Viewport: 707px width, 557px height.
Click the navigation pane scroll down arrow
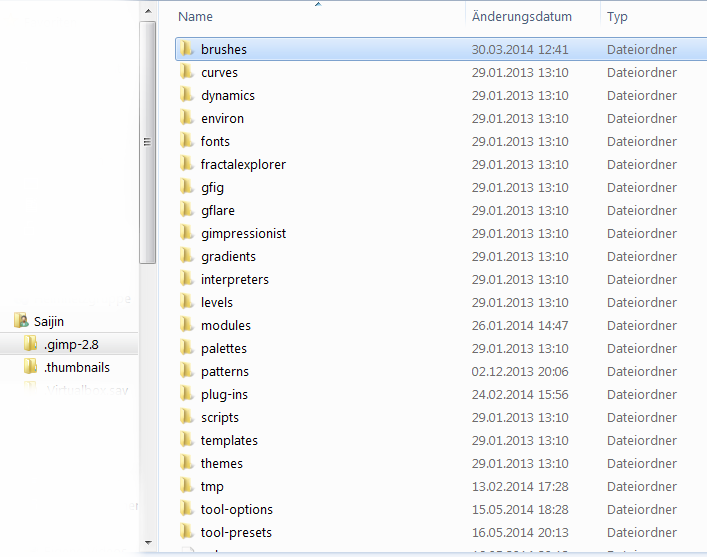click(148, 543)
